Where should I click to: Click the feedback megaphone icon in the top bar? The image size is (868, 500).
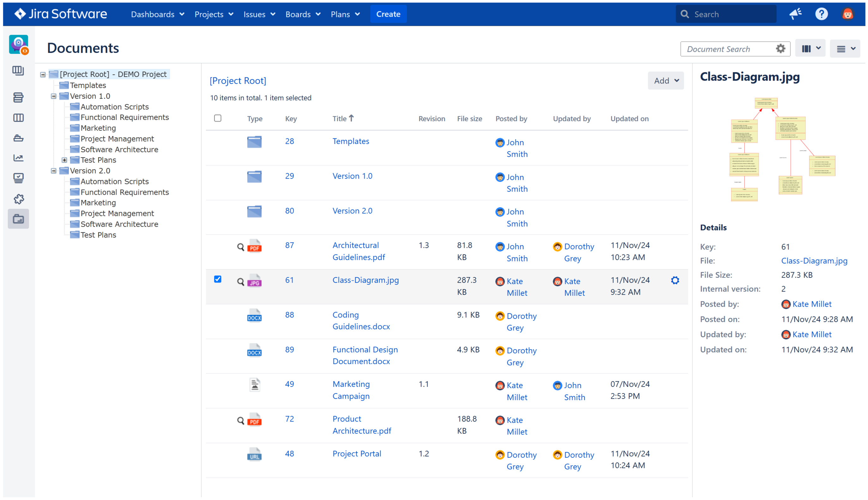pos(795,14)
